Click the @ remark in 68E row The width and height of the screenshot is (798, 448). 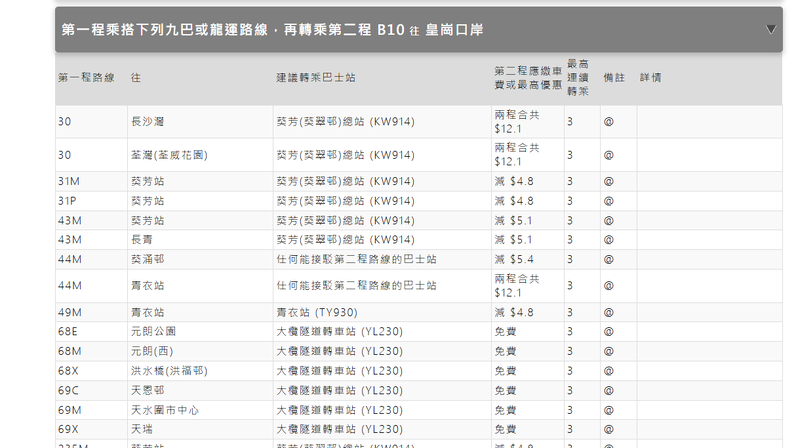(x=609, y=331)
